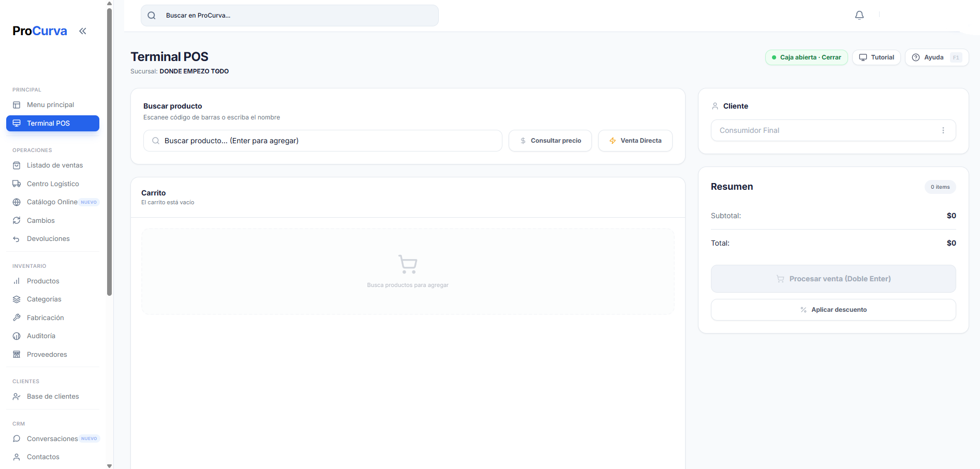Open the Tutorial
Screen dimensions: 980x469
pyautogui.click(x=877, y=57)
